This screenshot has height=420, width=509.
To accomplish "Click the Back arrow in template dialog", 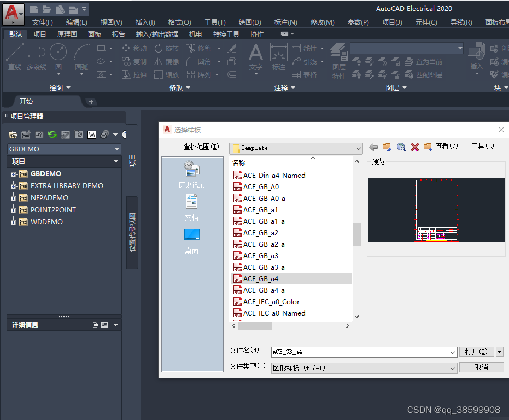I will 373,147.
